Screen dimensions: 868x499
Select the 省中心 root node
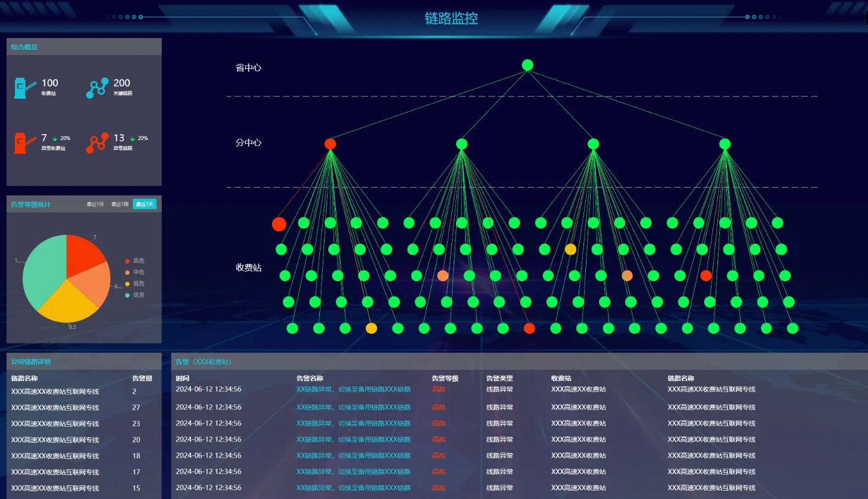527,65
